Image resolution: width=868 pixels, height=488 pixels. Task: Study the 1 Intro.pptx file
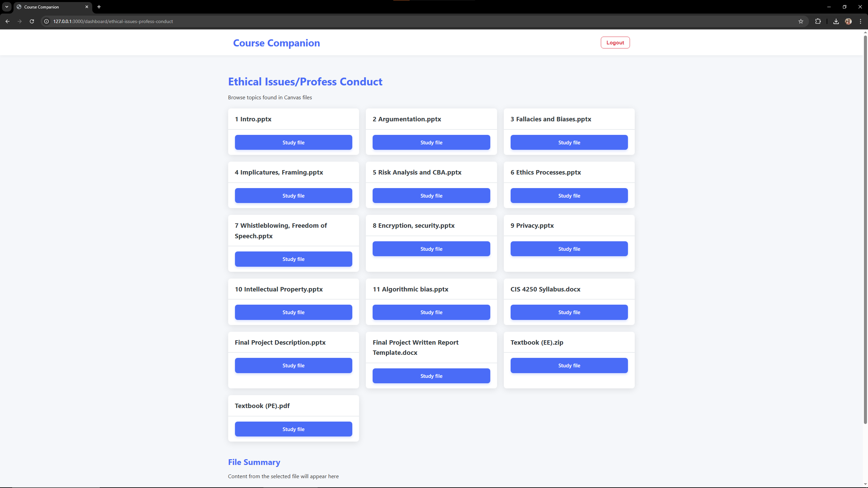click(x=293, y=142)
